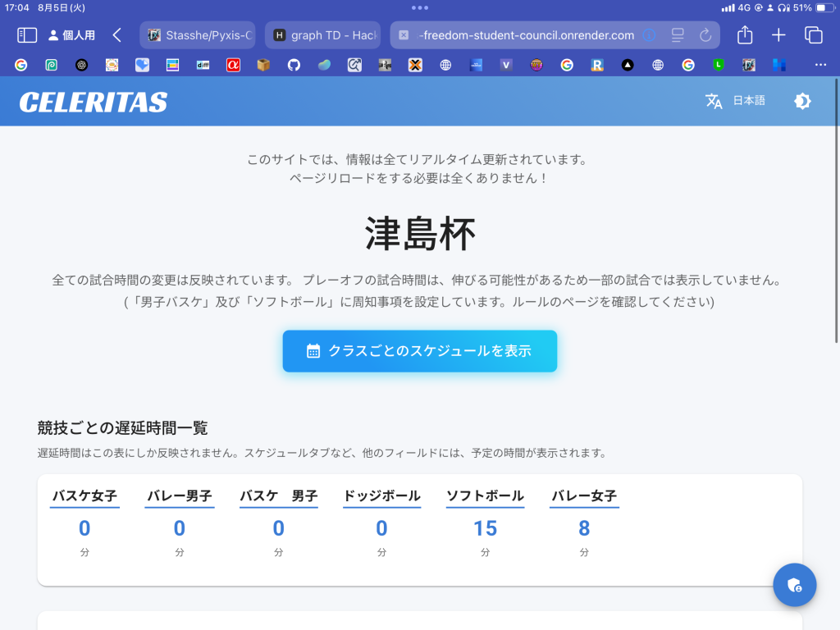Screen dimensions: 840x630
Task: Click the translate language icon
Action: point(714,101)
